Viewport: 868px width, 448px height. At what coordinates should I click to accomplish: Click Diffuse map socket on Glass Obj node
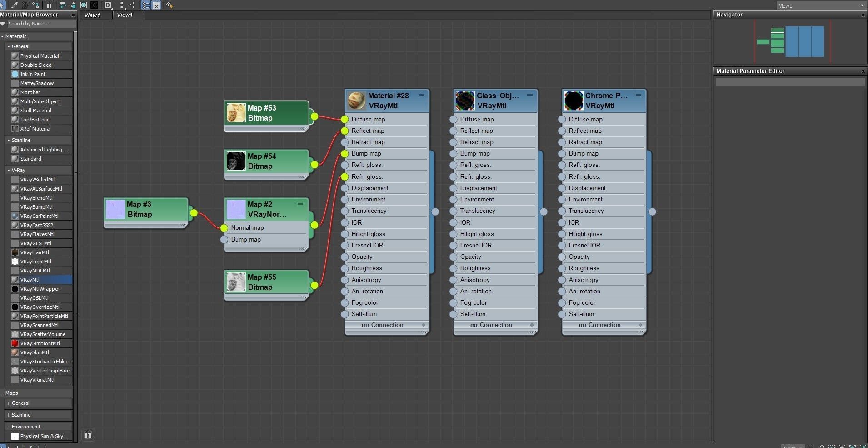tap(453, 119)
